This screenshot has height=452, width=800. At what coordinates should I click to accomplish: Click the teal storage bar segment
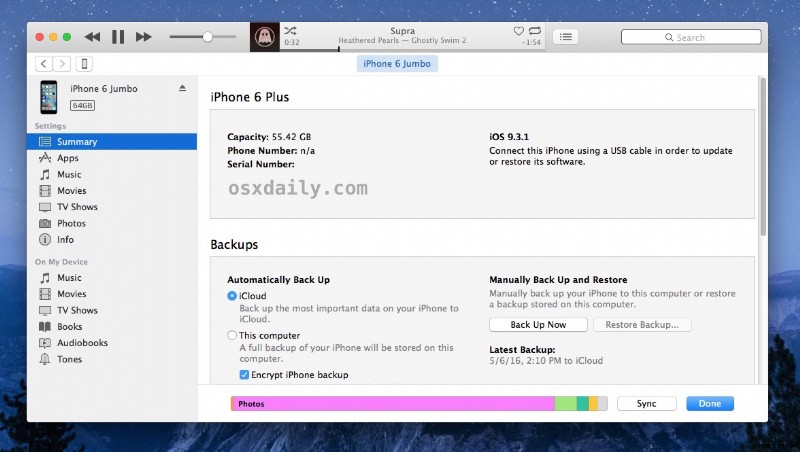tap(583, 404)
